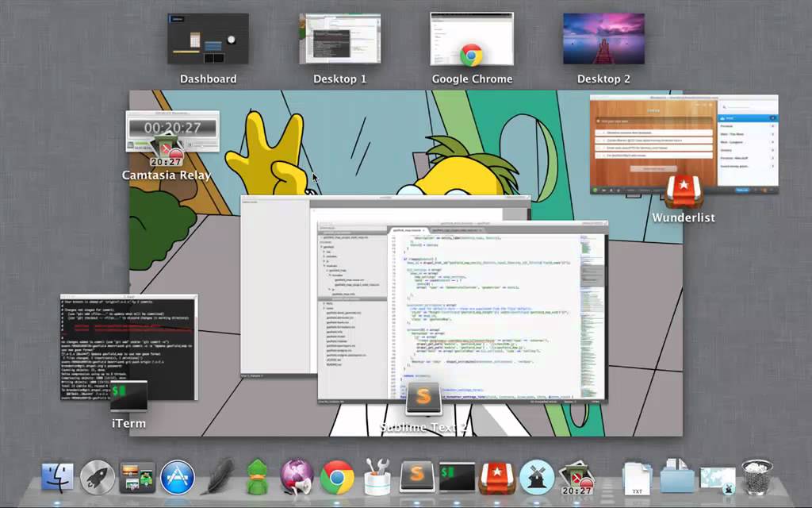Select first active tab in Sublime Text window

[x=408, y=229]
